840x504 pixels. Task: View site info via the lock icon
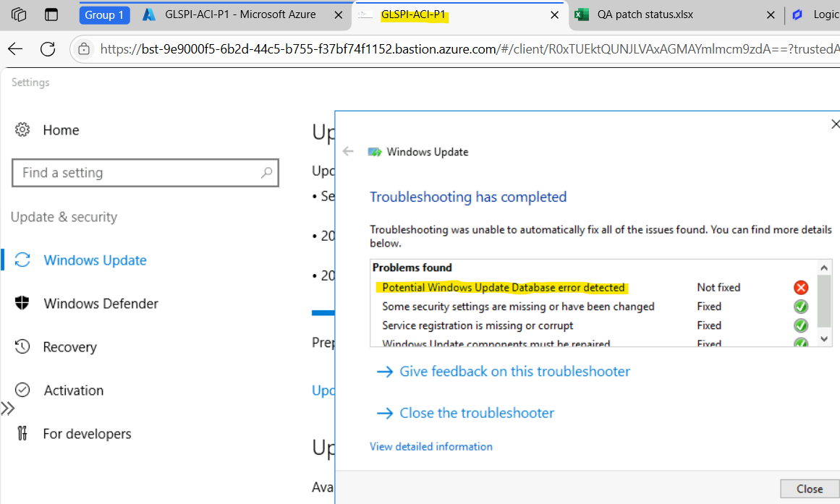84,49
